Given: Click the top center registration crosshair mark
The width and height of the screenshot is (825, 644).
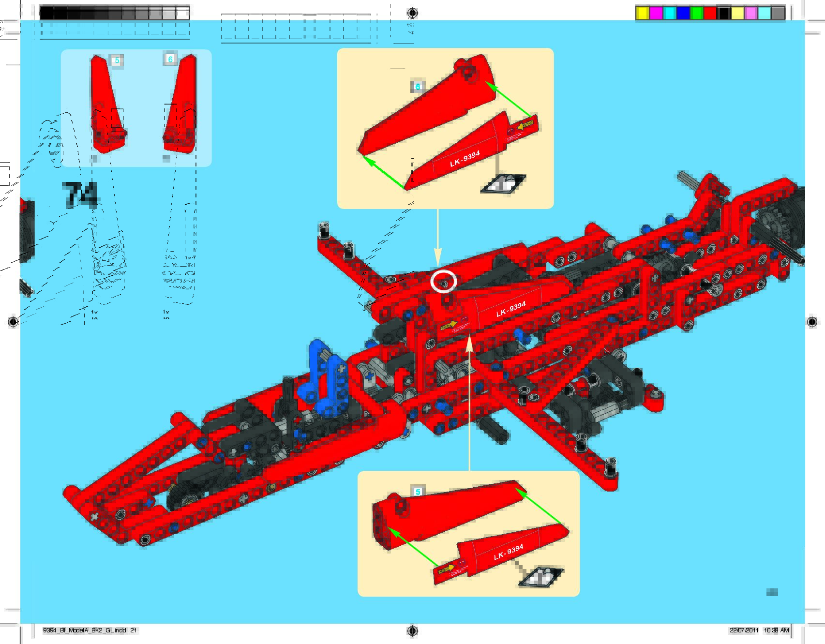Looking at the screenshot, I should [x=412, y=13].
